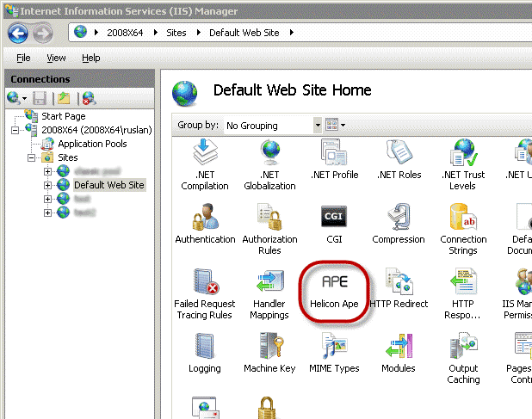Select Application Pools in the tree

tap(92, 144)
